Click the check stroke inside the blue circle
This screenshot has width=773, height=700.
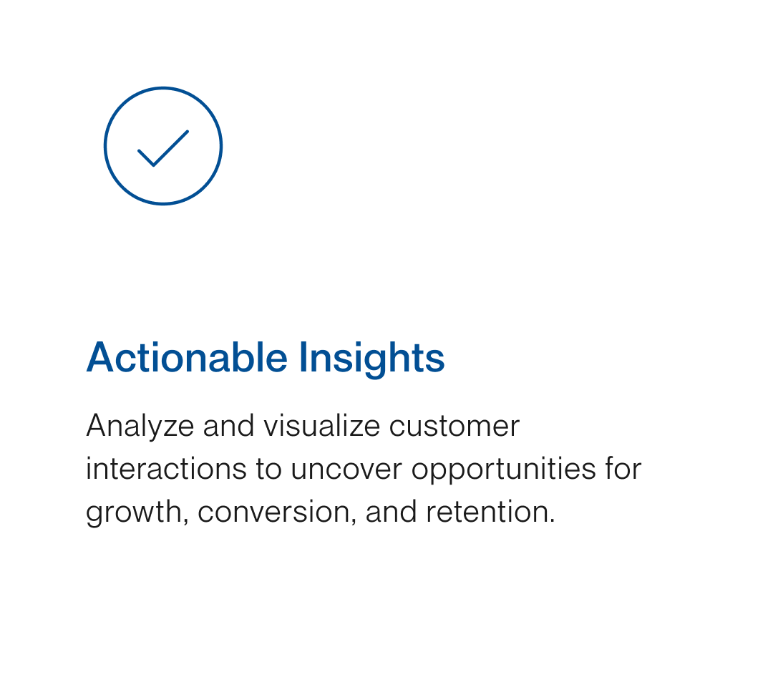coord(163,148)
